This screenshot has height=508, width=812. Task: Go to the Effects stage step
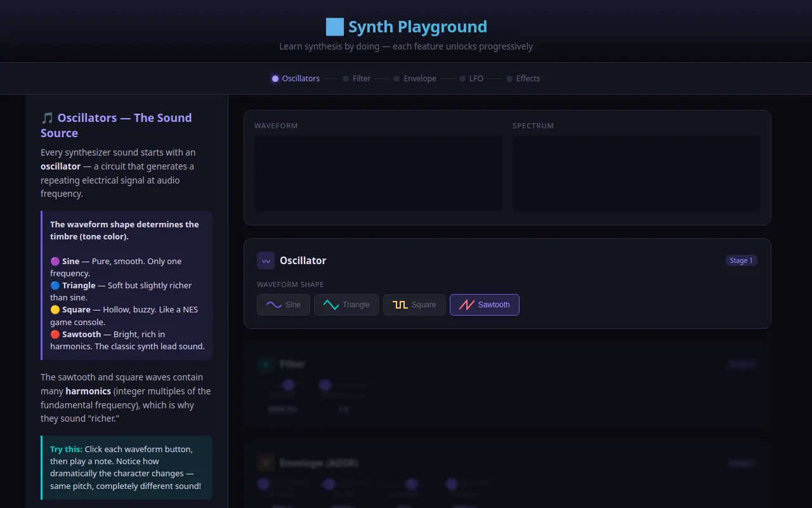pyautogui.click(x=523, y=79)
